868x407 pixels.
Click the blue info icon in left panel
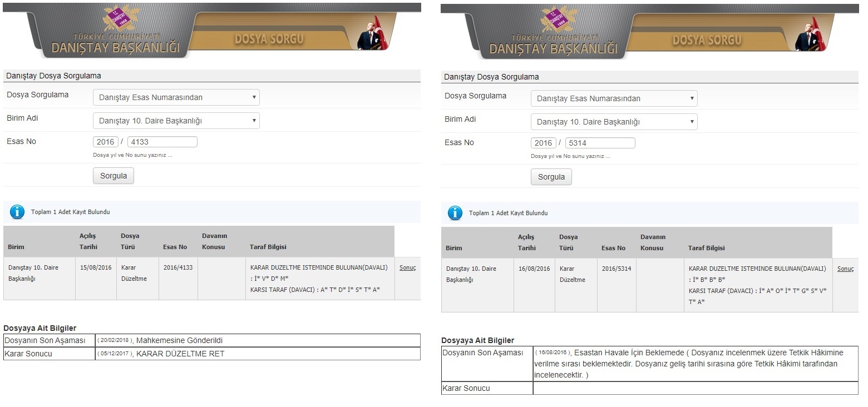[x=17, y=212]
